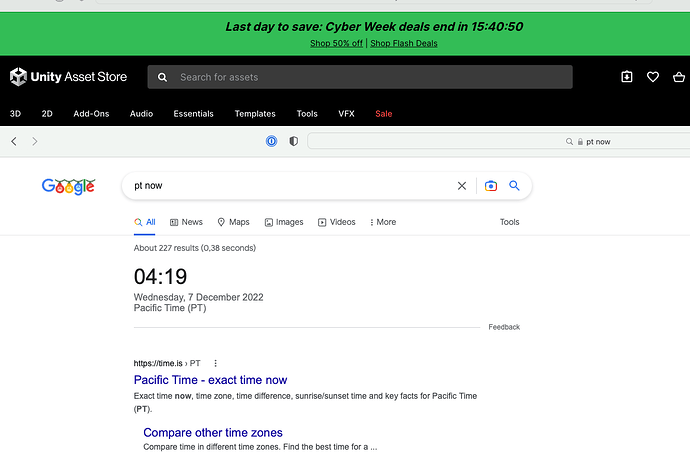The height and width of the screenshot is (452, 690).
Task: Open the shopping cart
Action: point(679,77)
